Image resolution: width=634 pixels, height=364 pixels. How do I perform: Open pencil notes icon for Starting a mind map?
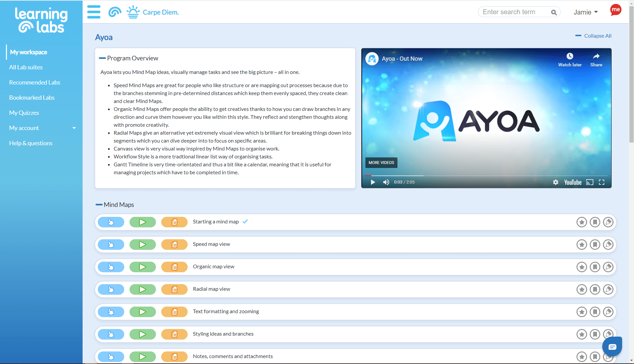[608, 222]
